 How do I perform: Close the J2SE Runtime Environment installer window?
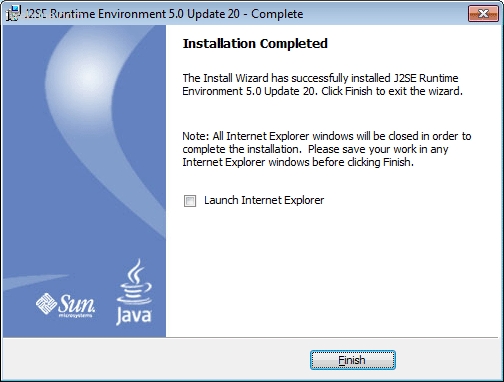click(x=483, y=14)
